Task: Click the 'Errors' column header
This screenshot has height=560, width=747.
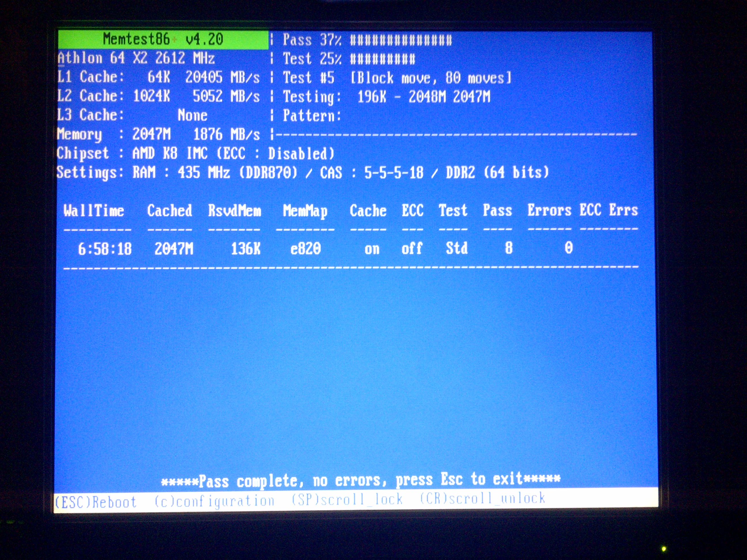Action: pos(550,210)
